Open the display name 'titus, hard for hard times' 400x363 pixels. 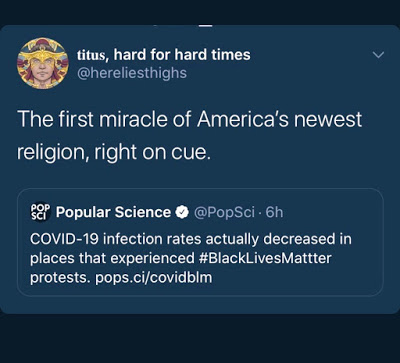pyautogui.click(x=164, y=55)
